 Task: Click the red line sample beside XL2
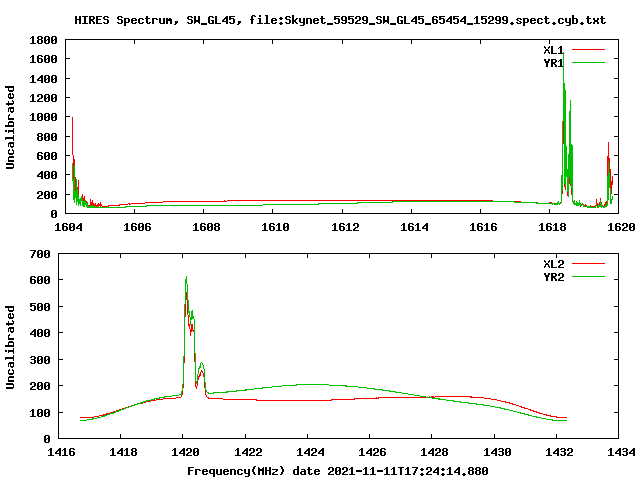pos(588,264)
